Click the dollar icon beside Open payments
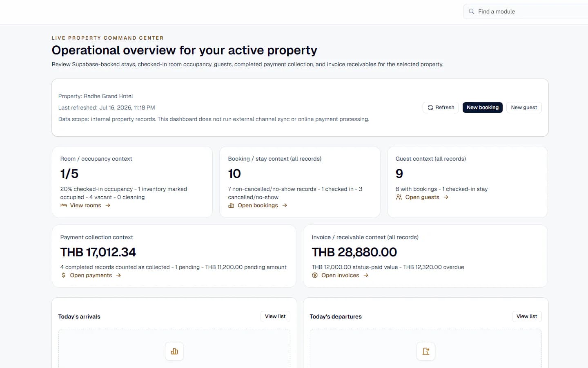 coord(64,275)
